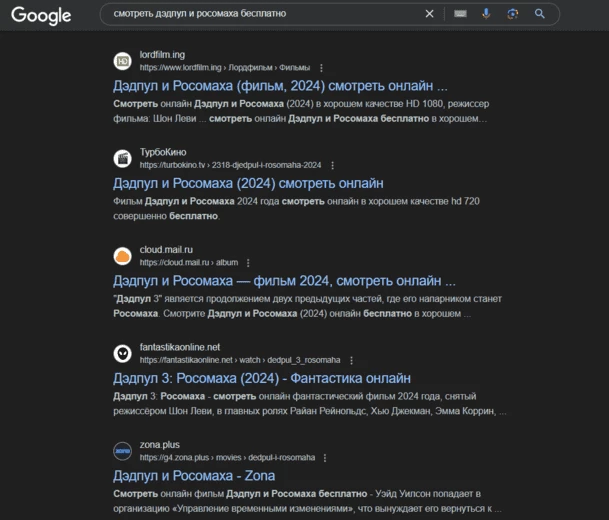Open more options for cloud.mail.ru result

point(248,263)
